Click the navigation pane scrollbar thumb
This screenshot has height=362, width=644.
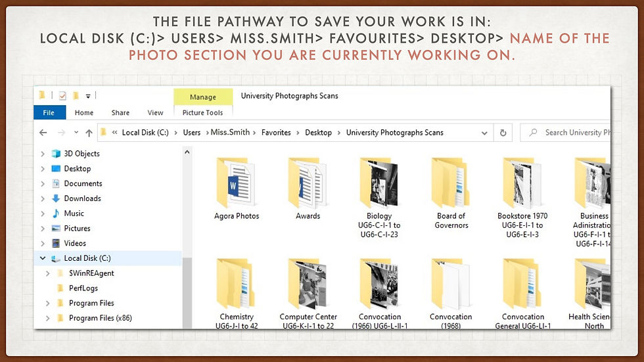[187, 293]
